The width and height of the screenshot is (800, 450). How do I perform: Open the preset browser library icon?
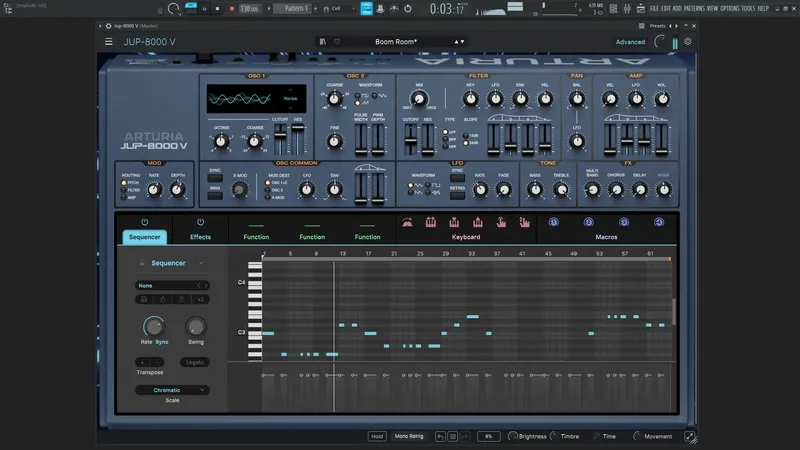(x=323, y=42)
